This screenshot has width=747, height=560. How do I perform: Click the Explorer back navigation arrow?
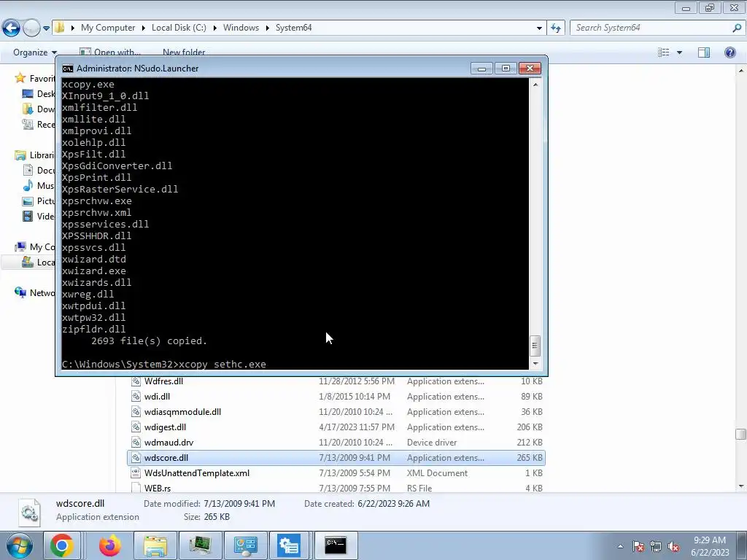(x=12, y=28)
